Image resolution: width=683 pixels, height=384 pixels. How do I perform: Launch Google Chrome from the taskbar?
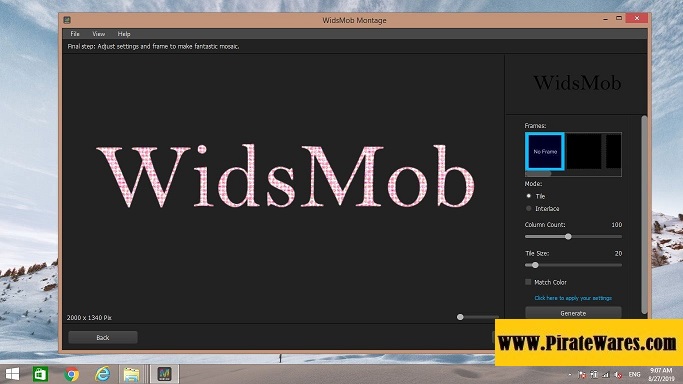pos(72,374)
